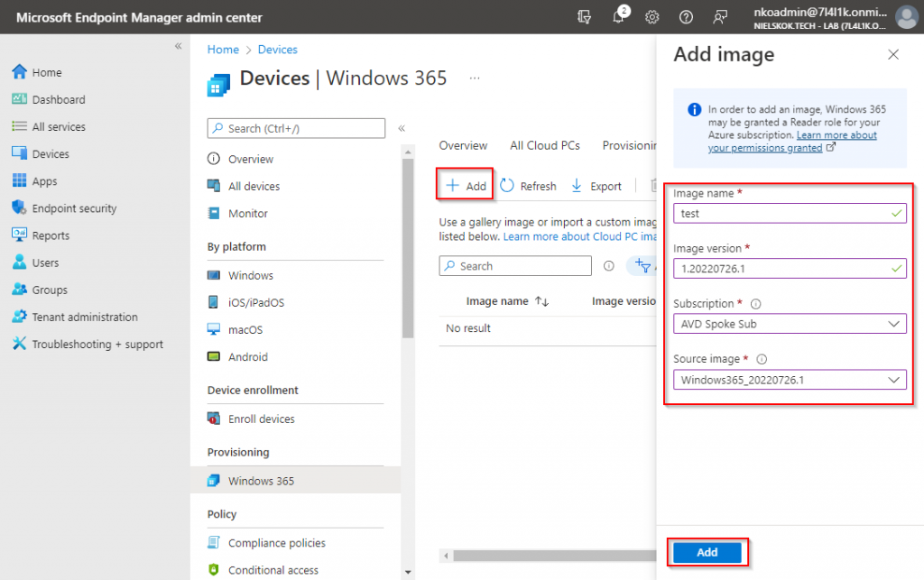Viewport: 924px width, 580px height.
Task: Click the Search (Ctrl+/) menu field
Action: [296, 128]
